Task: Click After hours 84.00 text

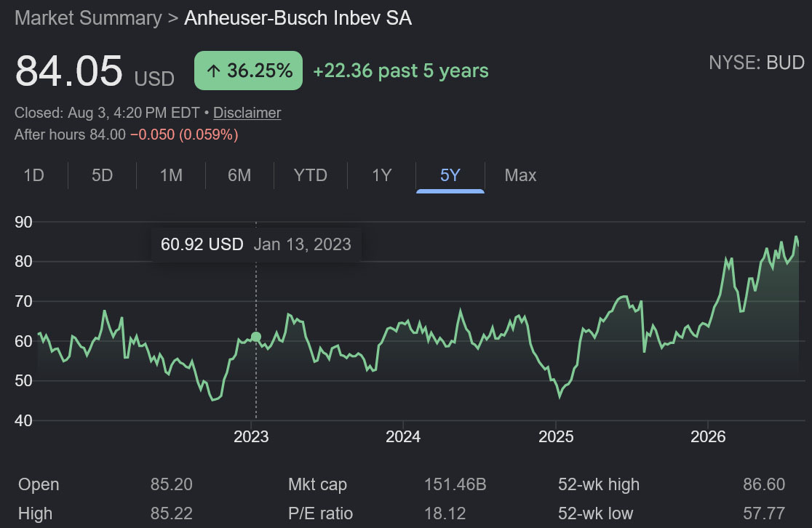Action: [x=70, y=135]
